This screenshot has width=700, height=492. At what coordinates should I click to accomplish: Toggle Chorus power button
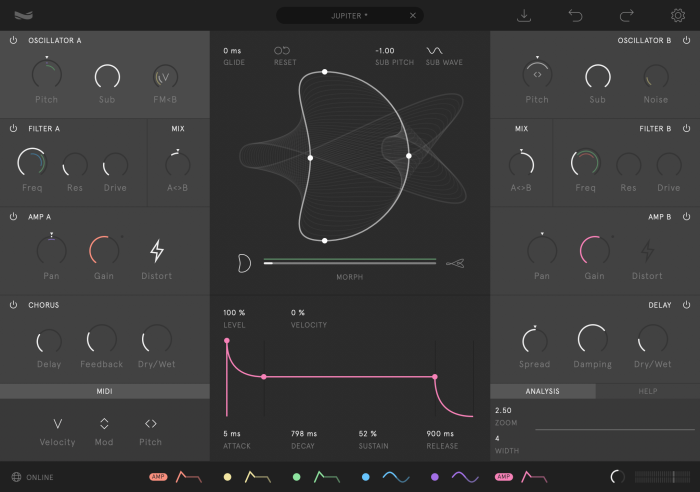pyautogui.click(x=13, y=305)
